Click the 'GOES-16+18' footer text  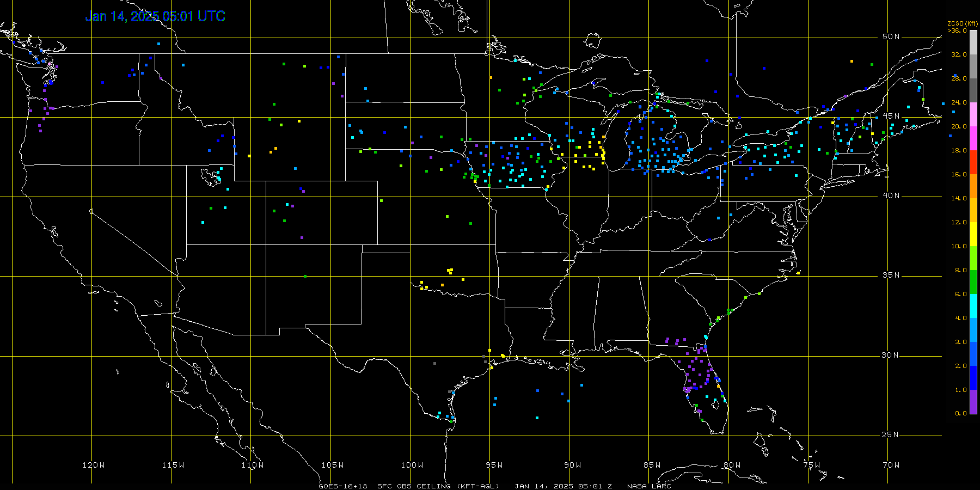(343, 486)
